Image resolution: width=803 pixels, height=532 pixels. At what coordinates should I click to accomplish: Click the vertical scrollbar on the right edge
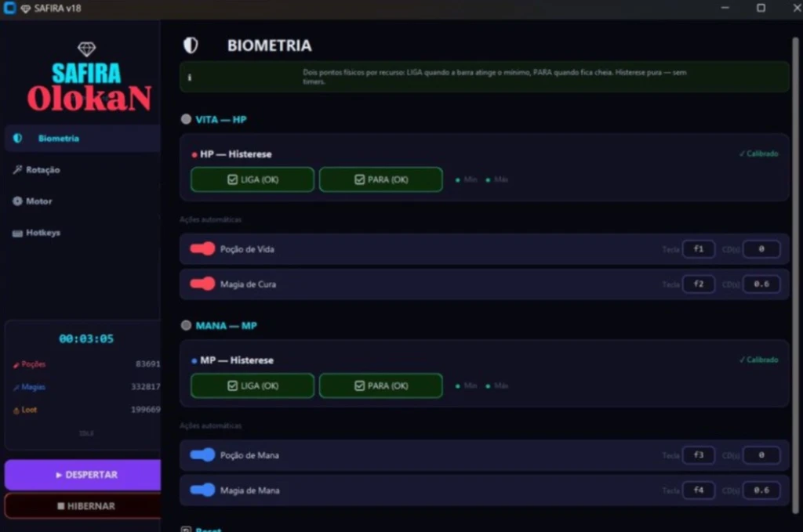coord(795,275)
